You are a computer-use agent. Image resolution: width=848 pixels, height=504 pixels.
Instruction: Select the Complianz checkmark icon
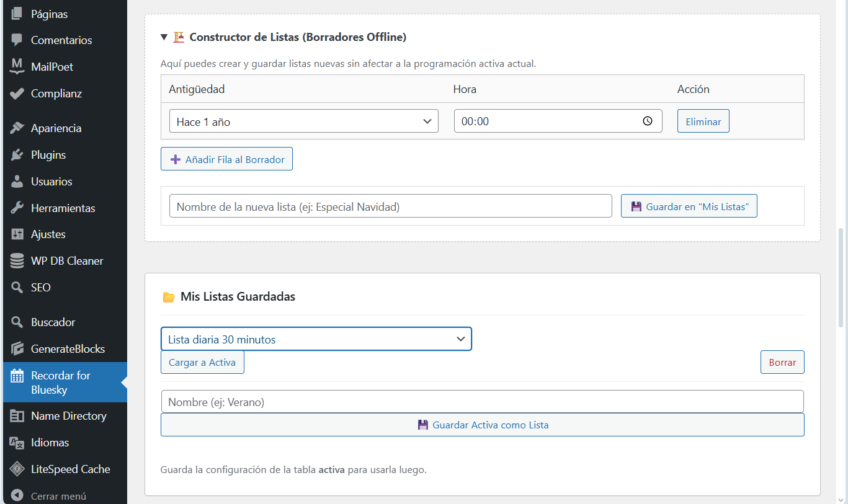point(16,93)
